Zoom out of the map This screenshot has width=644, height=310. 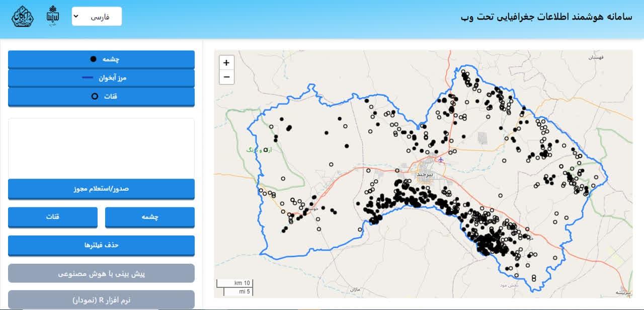(x=226, y=77)
